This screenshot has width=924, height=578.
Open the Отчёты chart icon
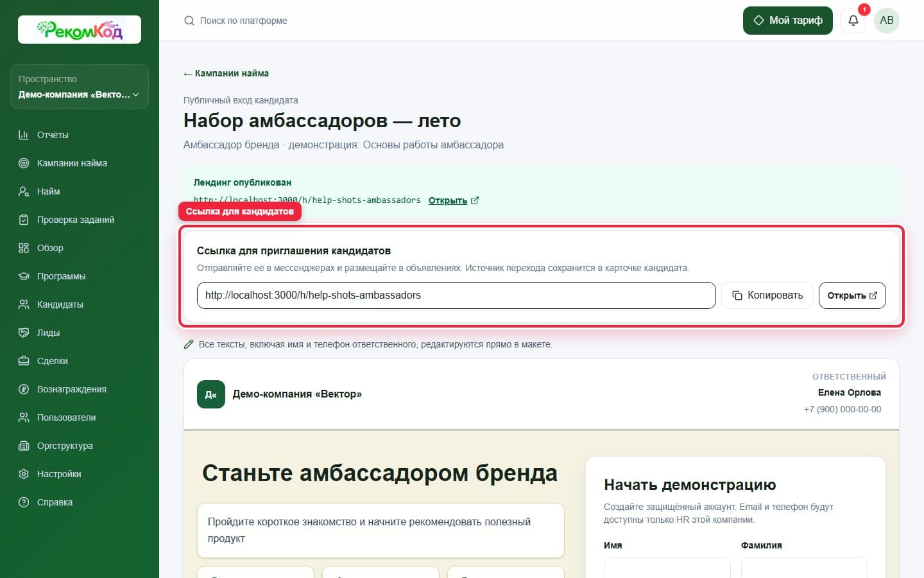coord(24,135)
